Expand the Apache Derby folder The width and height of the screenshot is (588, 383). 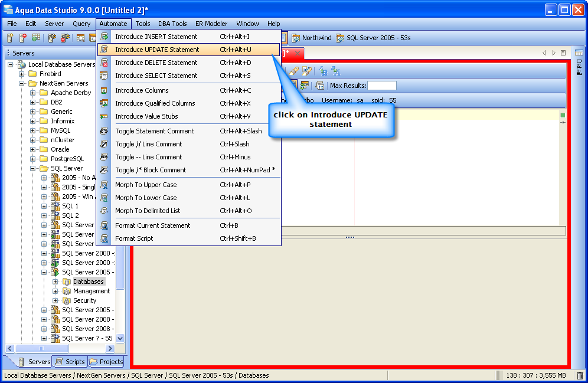coord(33,93)
